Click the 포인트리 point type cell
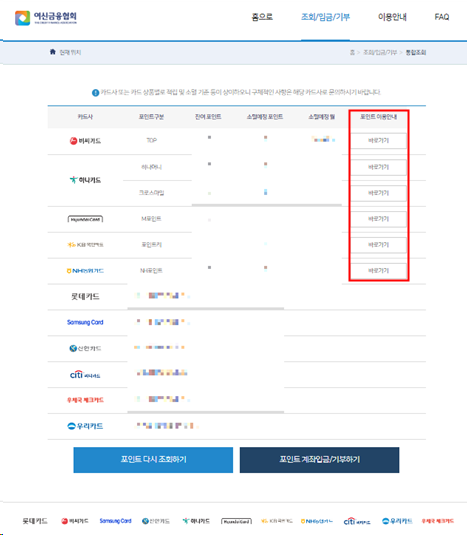 point(151,245)
